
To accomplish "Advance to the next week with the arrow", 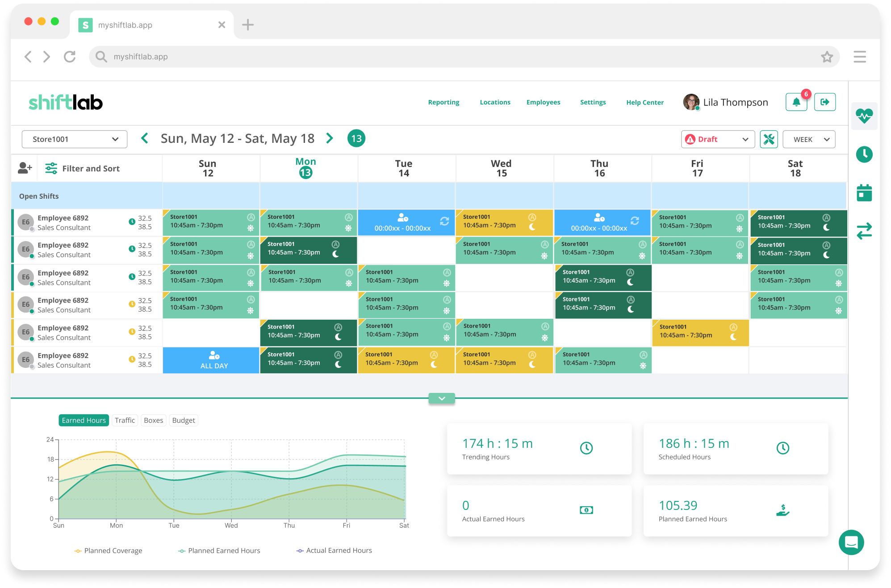I will (330, 138).
